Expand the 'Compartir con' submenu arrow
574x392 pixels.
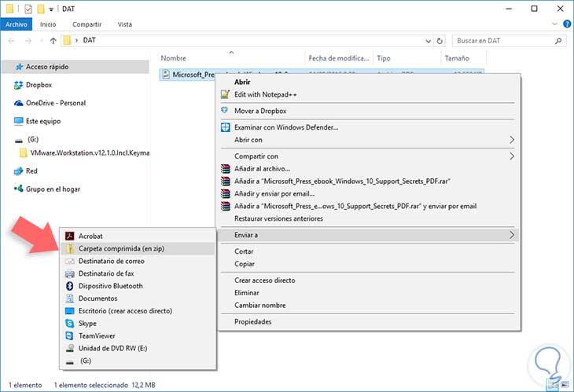(x=512, y=156)
